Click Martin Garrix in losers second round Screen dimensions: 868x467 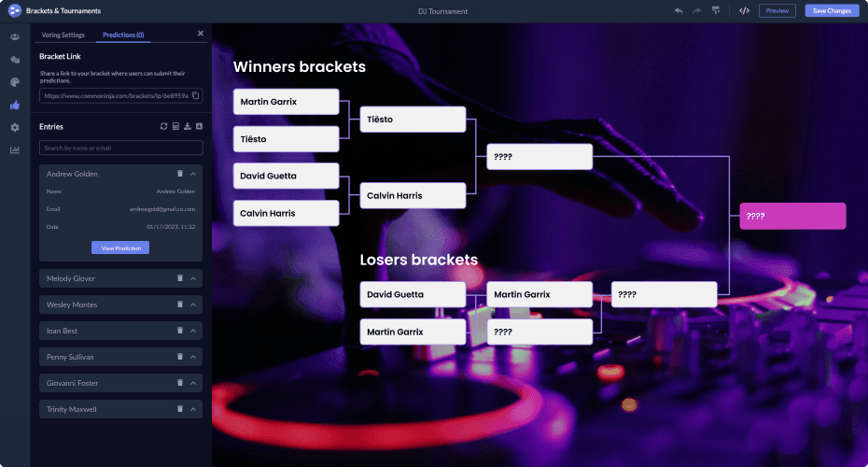tap(539, 294)
